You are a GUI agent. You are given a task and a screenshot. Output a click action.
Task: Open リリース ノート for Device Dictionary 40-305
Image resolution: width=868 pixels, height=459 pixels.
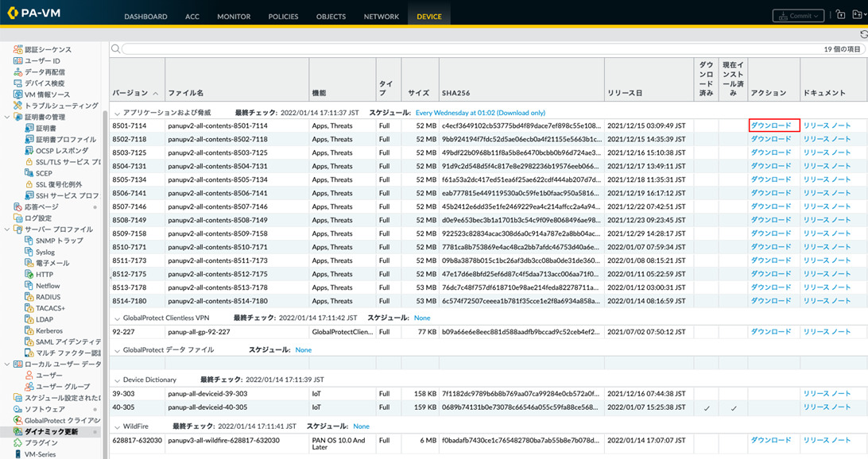[827, 407]
